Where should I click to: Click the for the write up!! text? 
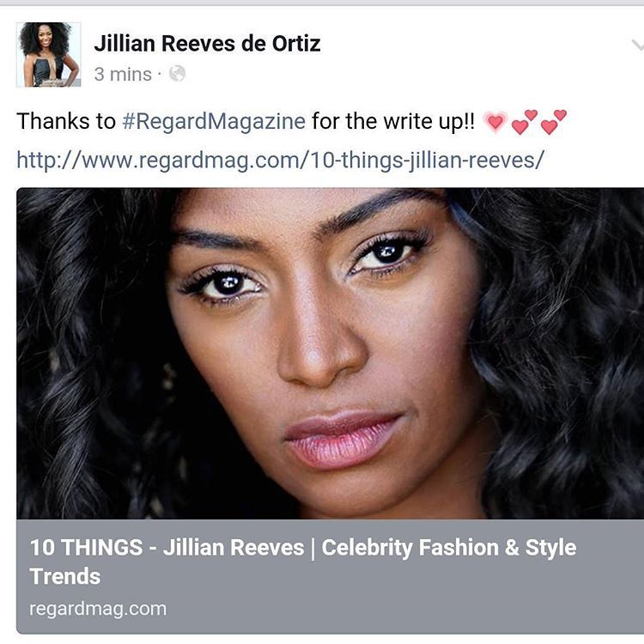click(x=393, y=122)
